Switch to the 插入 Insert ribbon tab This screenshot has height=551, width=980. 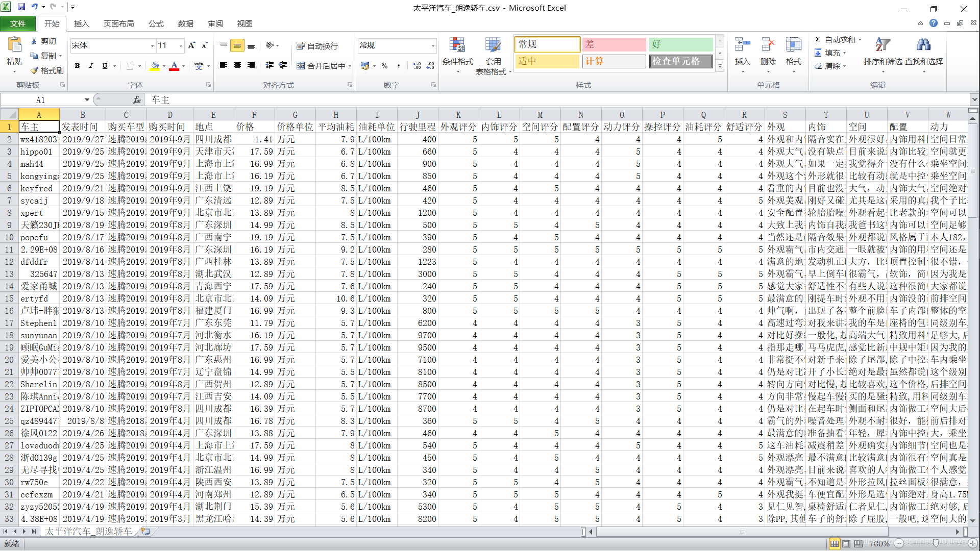tap(81, 23)
